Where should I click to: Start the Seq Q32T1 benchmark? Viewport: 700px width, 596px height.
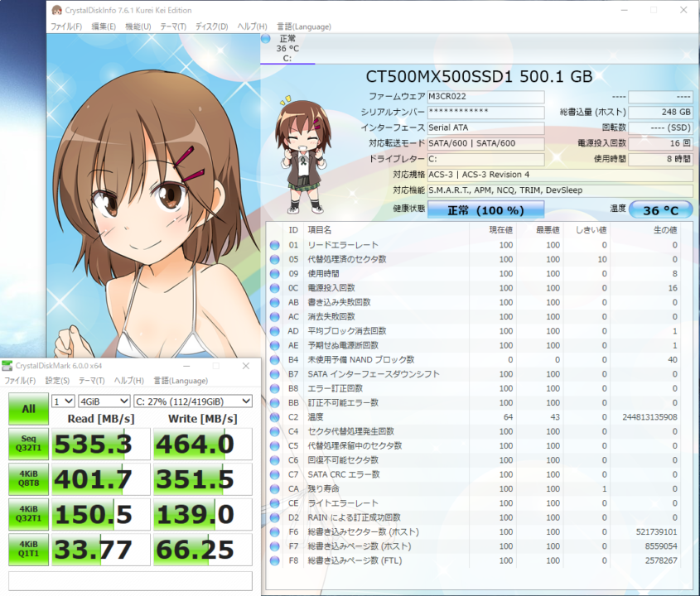(28, 444)
